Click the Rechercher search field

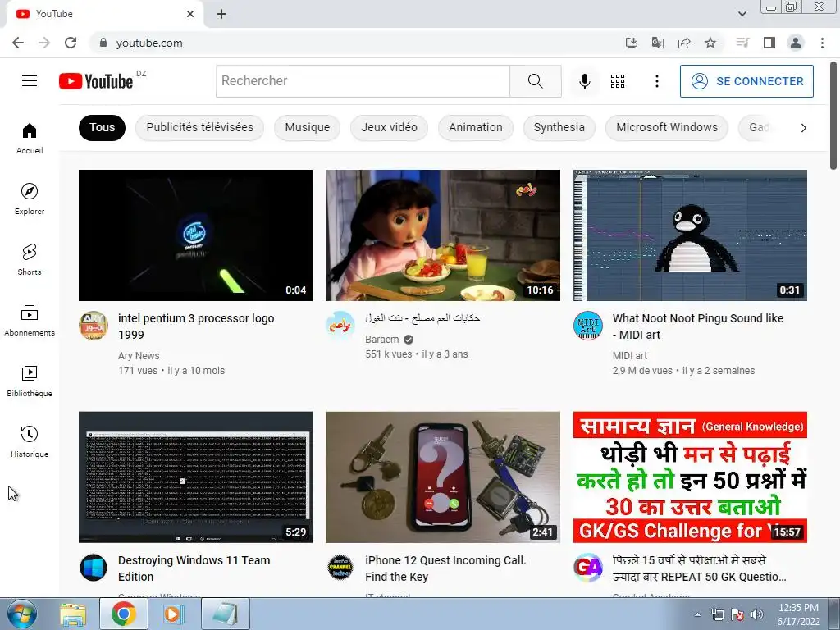click(x=363, y=81)
